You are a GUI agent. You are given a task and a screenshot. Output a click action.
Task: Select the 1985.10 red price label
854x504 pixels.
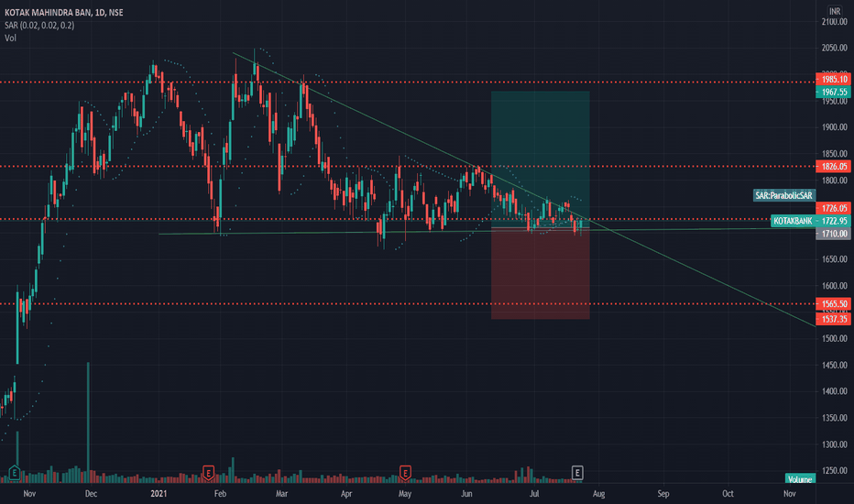833,80
